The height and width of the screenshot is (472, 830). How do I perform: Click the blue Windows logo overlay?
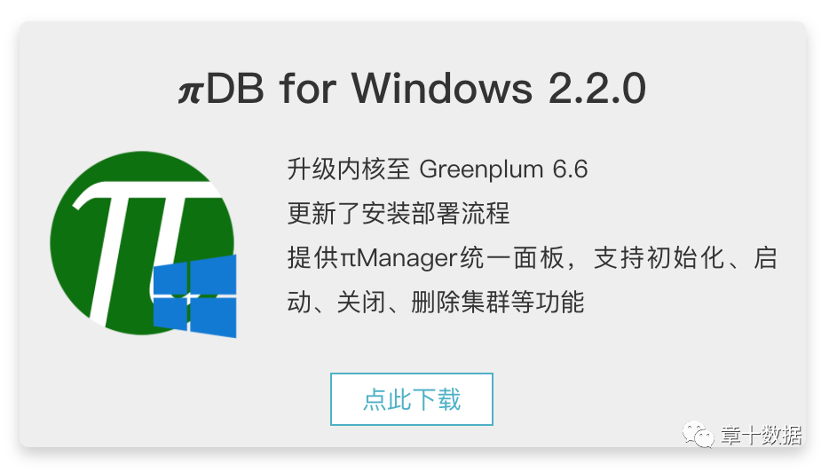[x=195, y=296]
